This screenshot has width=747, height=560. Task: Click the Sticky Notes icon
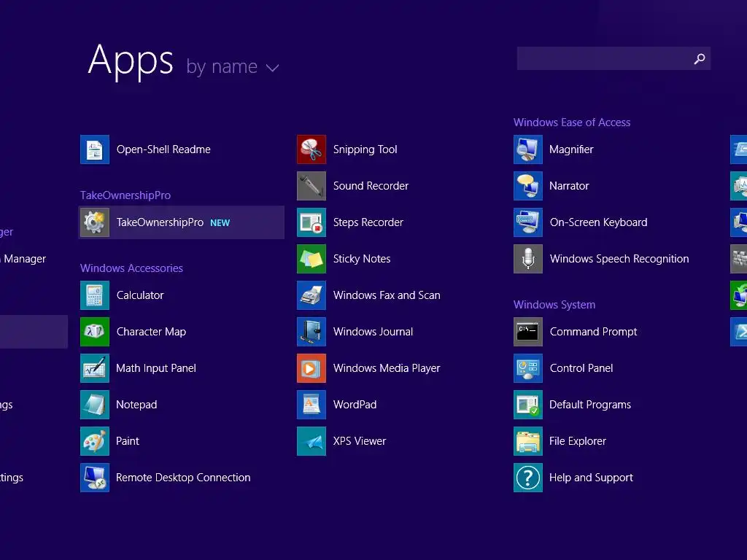point(311,259)
